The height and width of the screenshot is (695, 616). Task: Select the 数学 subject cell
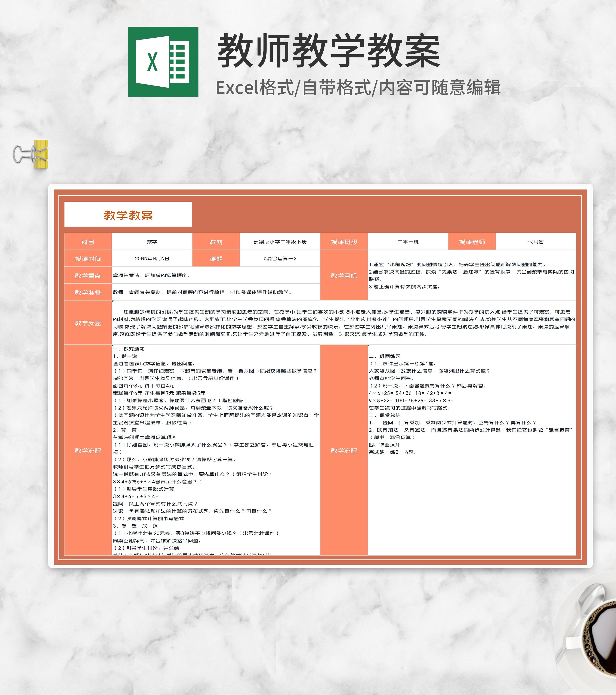(152, 242)
